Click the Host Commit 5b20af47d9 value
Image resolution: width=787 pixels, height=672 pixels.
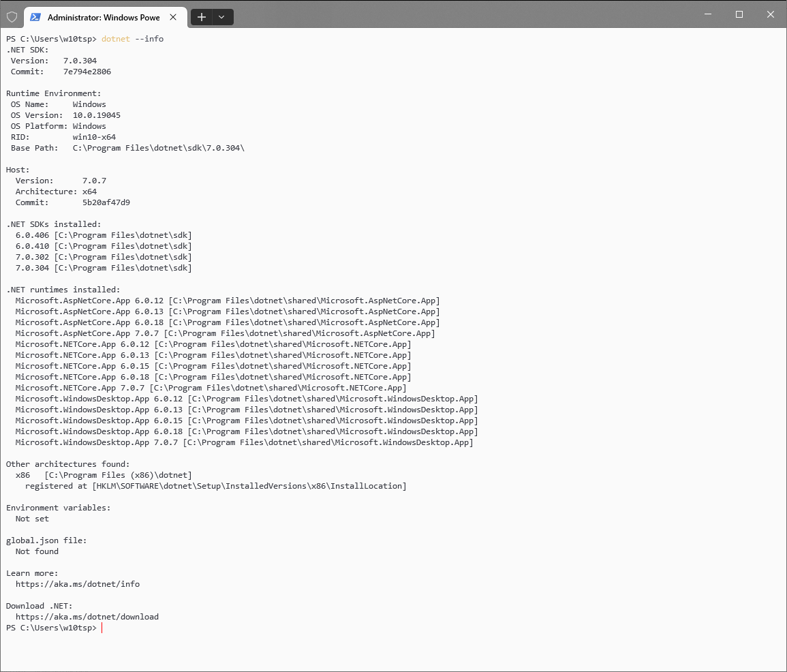[106, 202]
